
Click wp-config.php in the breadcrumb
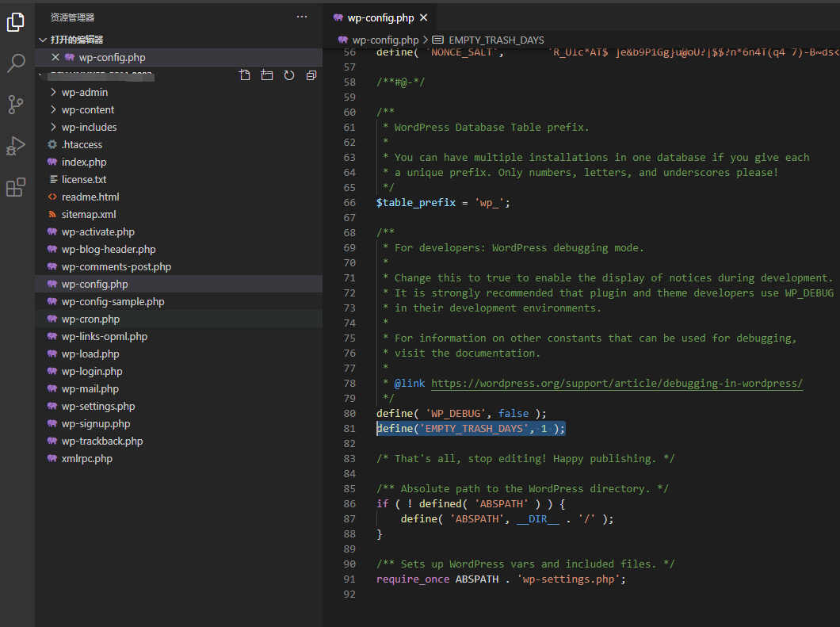tap(385, 40)
